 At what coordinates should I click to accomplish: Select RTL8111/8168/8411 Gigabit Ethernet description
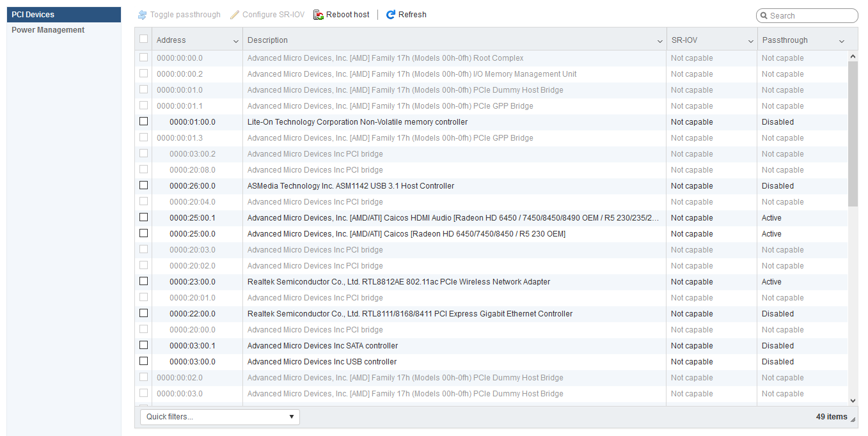(410, 314)
